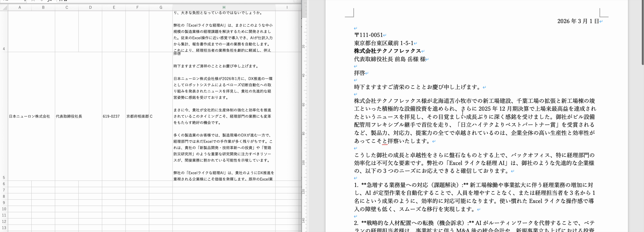
Task: Click postal code 〒111-0051 in the document
Action: 369,35
